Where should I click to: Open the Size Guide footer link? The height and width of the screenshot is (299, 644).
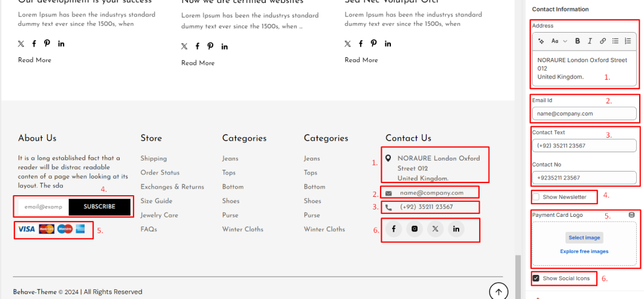(156, 201)
